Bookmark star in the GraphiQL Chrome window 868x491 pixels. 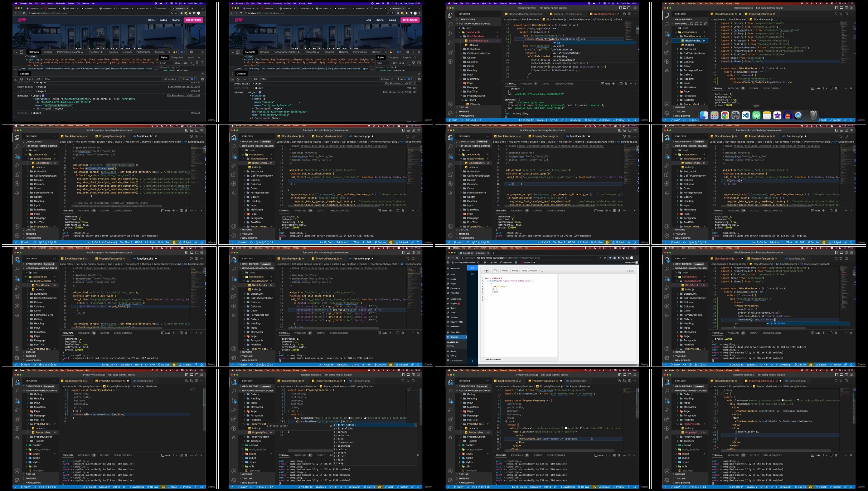605,258
